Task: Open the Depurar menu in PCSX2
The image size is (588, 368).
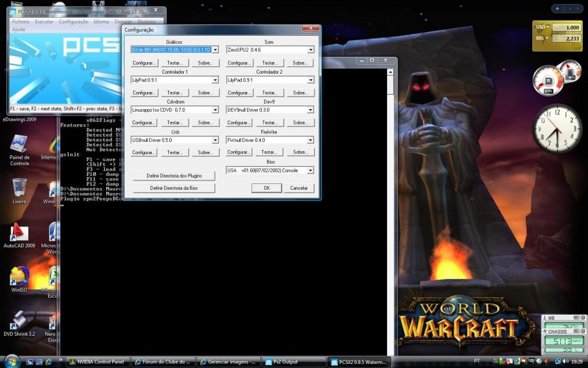Action: [123, 22]
